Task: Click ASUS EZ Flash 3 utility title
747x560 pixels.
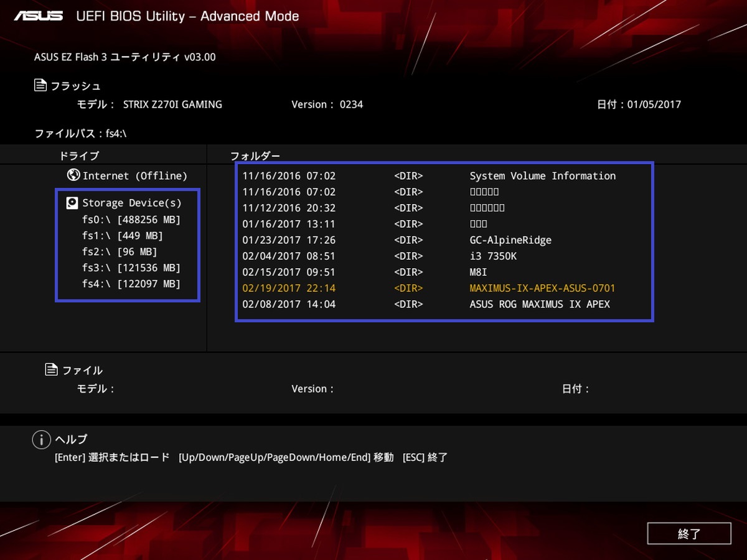Action: pyautogui.click(x=125, y=57)
